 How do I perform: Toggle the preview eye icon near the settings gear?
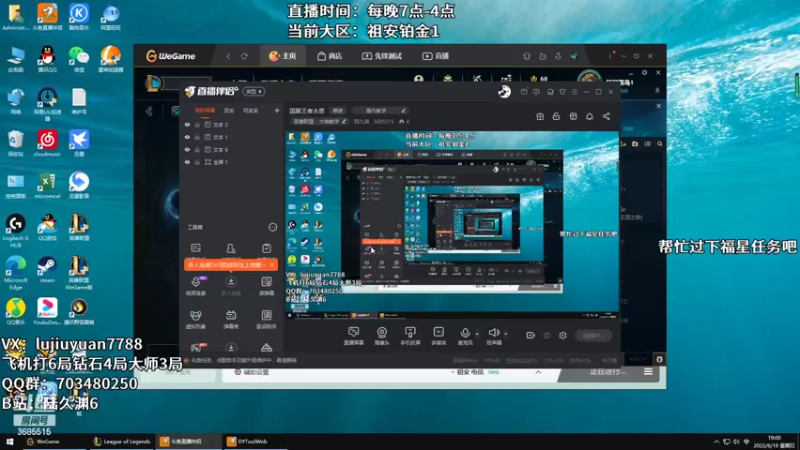click(x=547, y=335)
